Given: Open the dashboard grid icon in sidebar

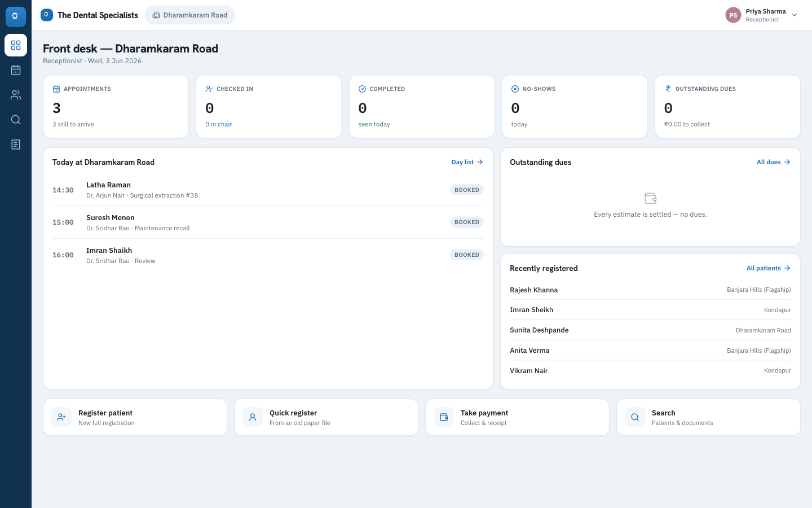Looking at the screenshot, I should [x=16, y=45].
